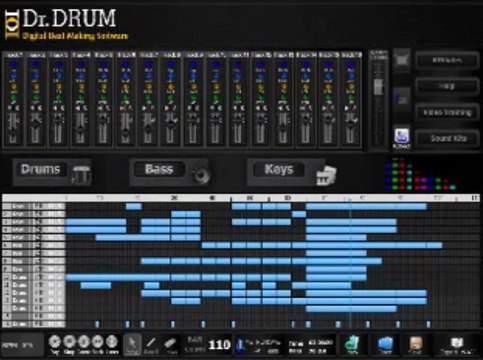This screenshot has width=483, height=360.
Task: Open Video Training
Action: point(447,112)
